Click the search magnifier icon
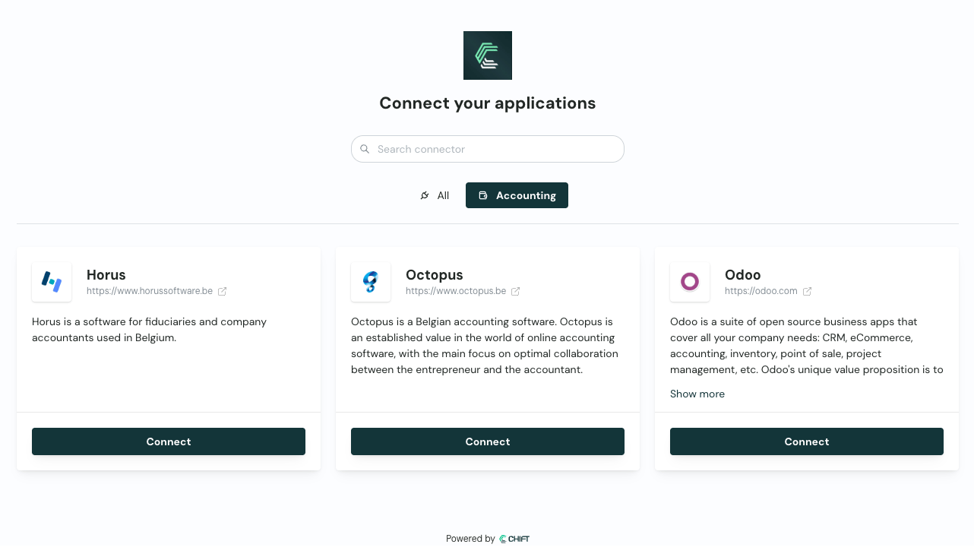The height and width of the screenshot is (560, 974). coord(365,149)
